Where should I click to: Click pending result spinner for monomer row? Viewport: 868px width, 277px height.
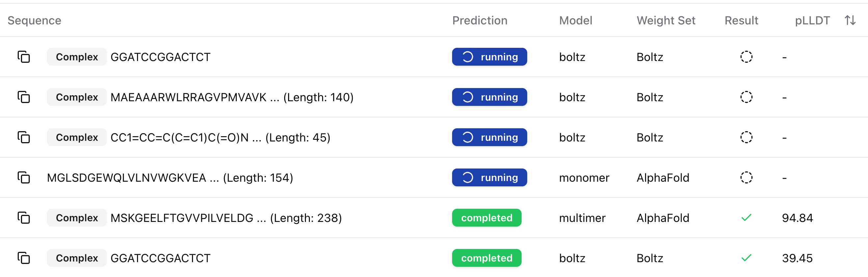point(746,177)
